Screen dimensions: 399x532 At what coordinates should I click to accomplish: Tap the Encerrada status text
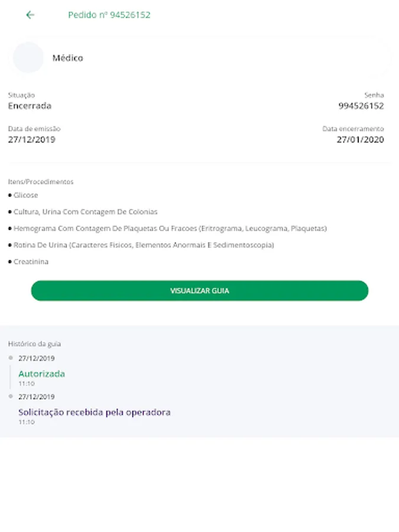pyautogui.click(x=30, y=106)
